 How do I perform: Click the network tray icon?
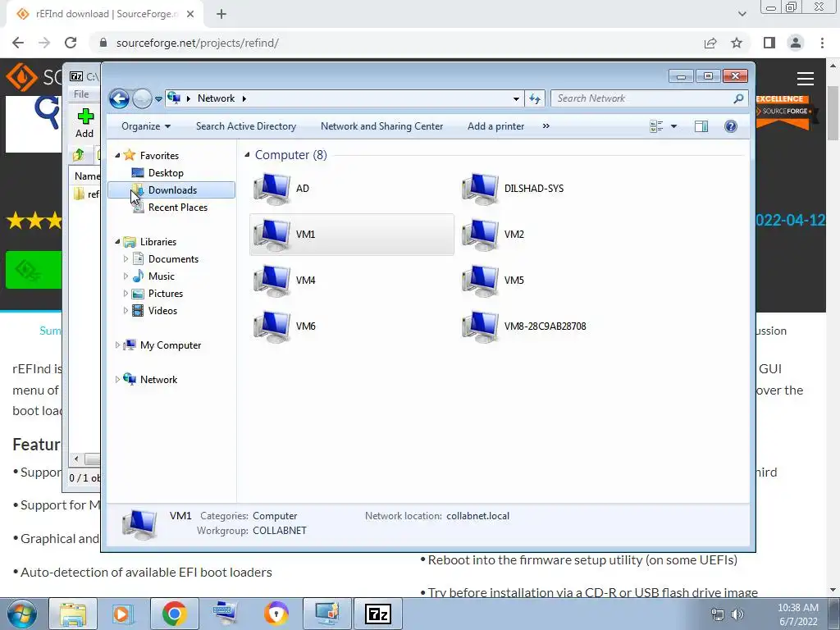coord(717,614)
